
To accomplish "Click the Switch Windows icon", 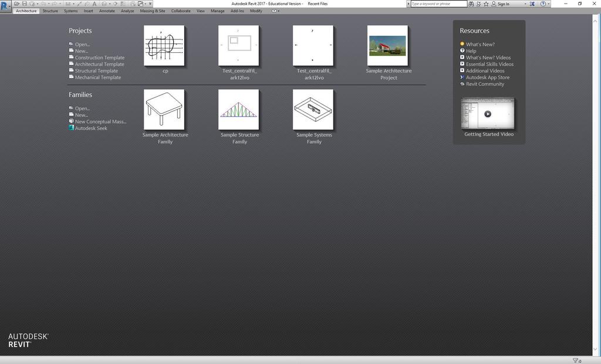I will [x=141, y=4].
